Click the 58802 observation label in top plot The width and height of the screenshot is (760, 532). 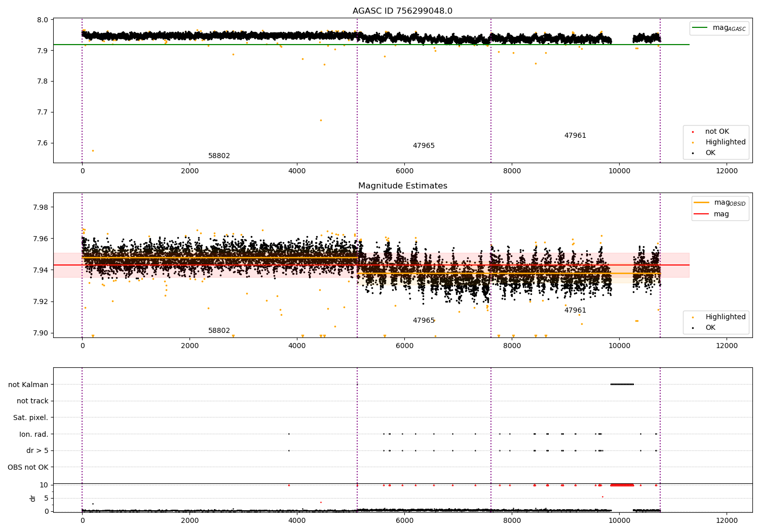[x=219, y=156]
